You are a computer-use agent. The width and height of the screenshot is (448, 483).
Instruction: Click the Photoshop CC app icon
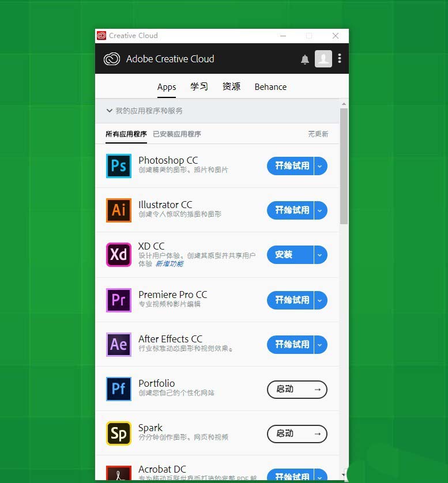point(119,166)
